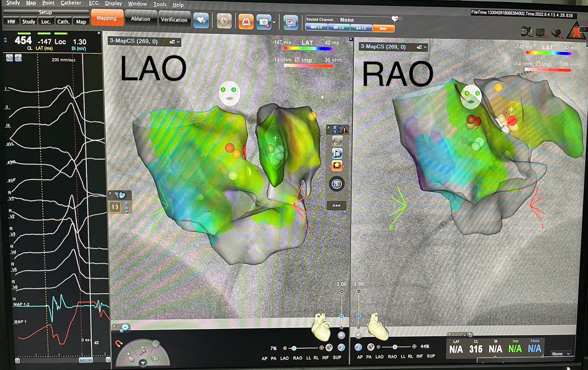The height and width of the screenshot is (370, 588).
Task: Click the Cath. setup button
Action: 63,22
